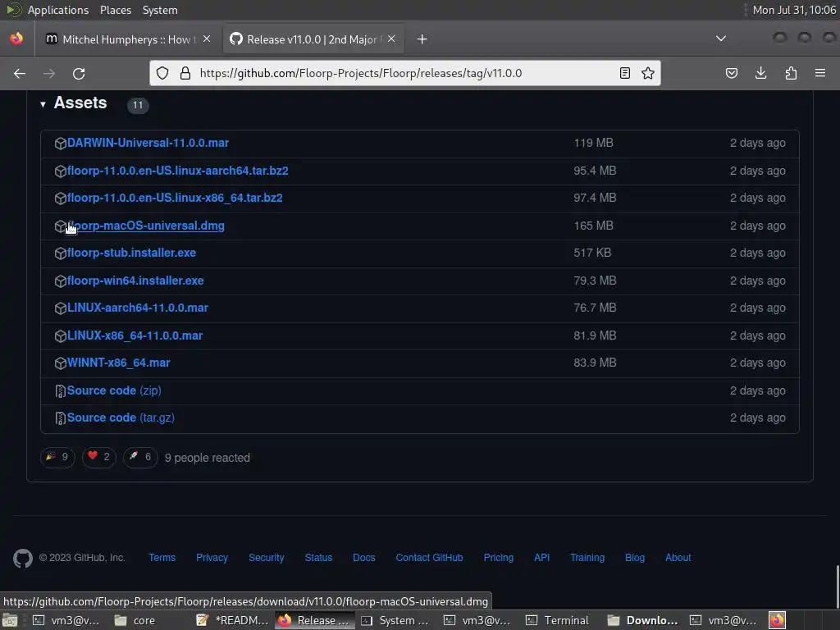Download floorp-stub.installer.exe

(x=131, y=253)
